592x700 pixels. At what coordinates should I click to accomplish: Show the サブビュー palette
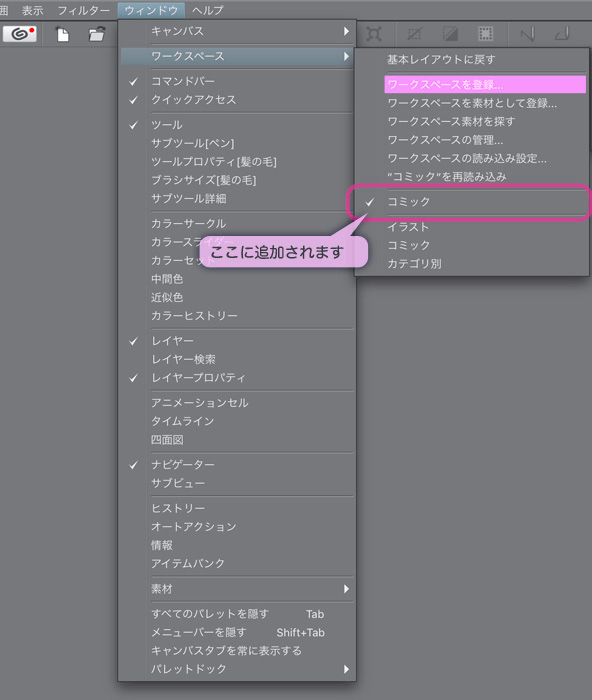(238, 483)
